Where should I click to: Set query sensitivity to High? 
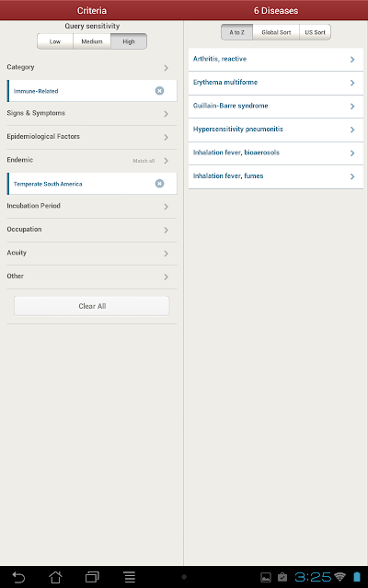coord(129,41)
